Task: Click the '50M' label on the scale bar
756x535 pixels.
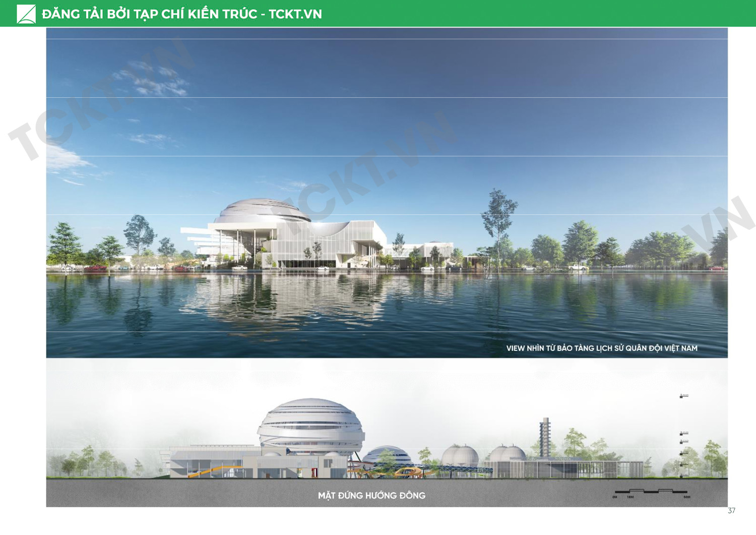Action: (x=686, y=497)
